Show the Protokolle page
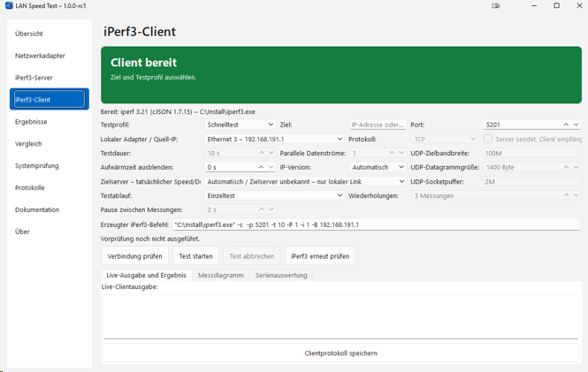Screen dimensions: 588x372 pyautogui.click(x=50, y=187)
